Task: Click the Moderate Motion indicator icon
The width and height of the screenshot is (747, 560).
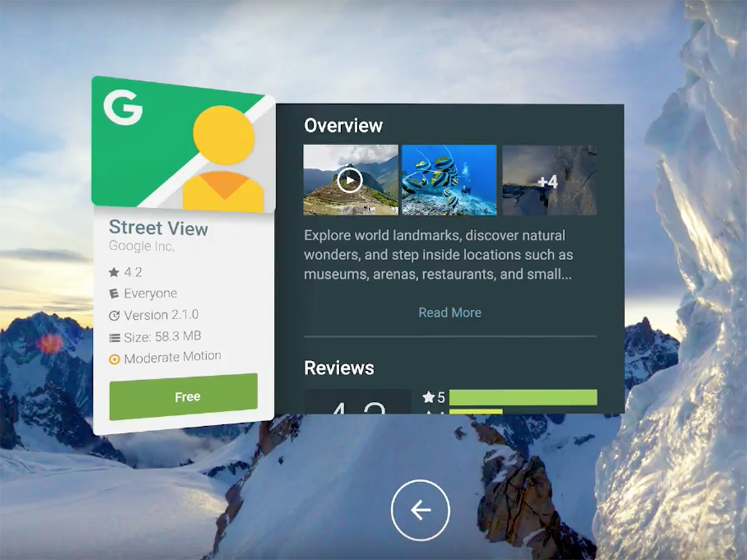Action: coord(114,359)
